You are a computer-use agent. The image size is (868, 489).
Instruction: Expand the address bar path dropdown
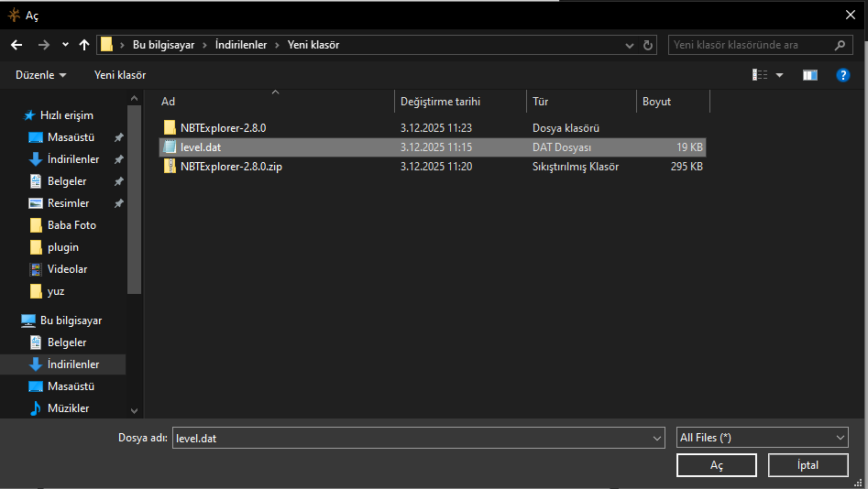[629, 45]
